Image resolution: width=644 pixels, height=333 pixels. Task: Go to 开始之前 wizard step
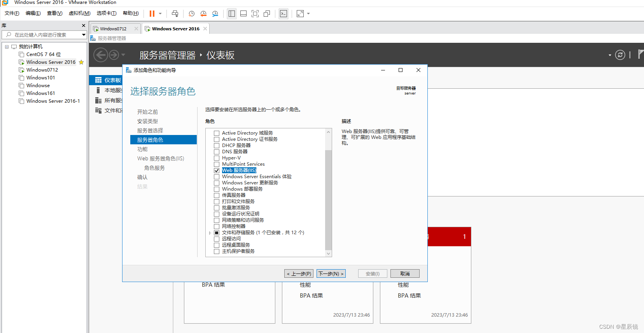(147, 112)
